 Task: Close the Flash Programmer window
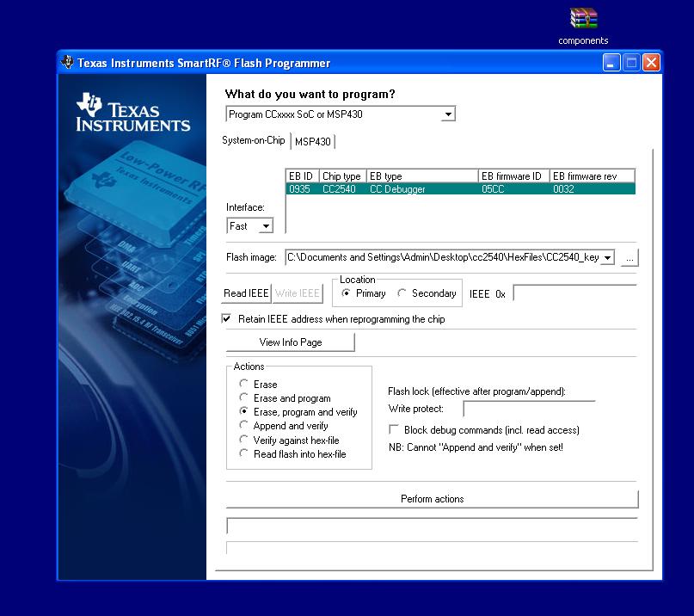click(652, 63)
